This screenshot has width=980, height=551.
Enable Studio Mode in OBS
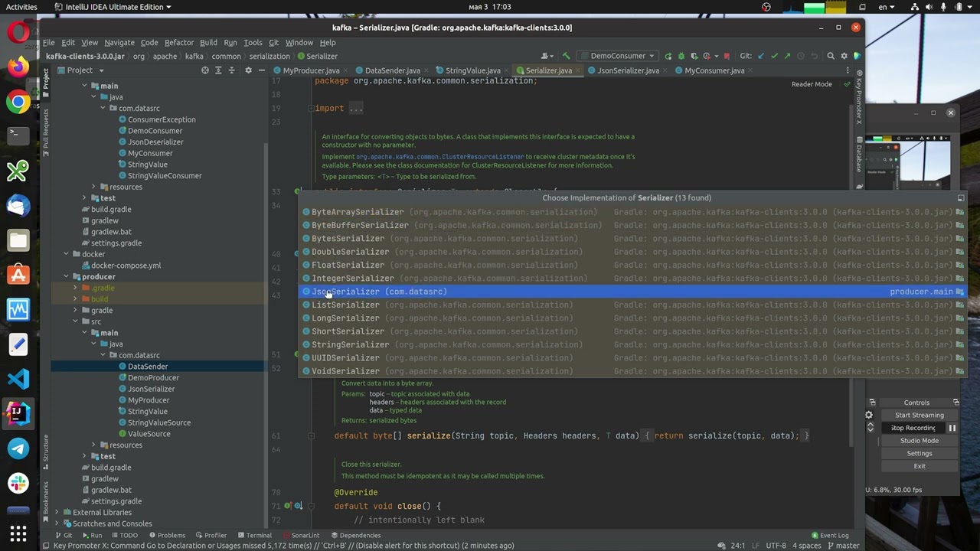click(920, 441)
